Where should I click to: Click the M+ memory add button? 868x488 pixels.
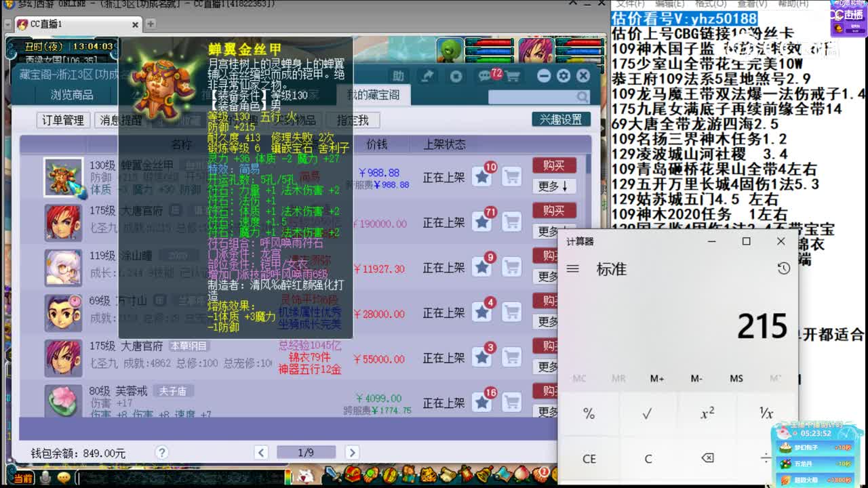pyautogui.click(x=656, y=378)
